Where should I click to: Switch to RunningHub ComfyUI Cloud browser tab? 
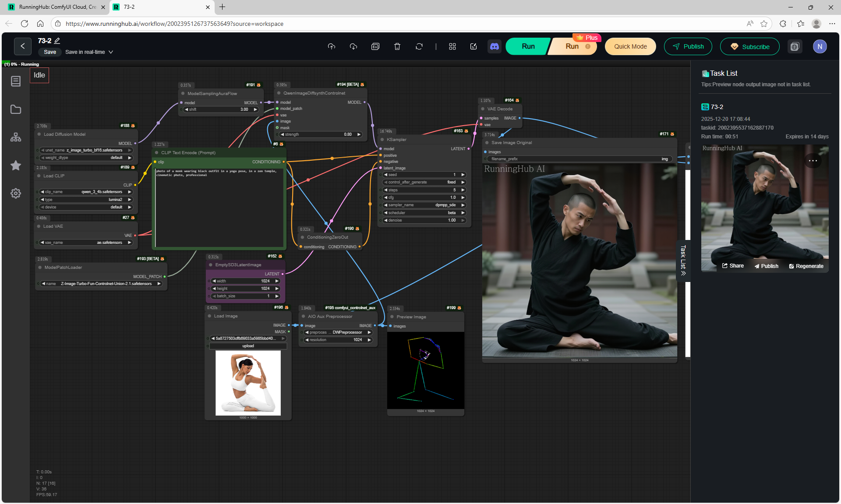(x=57, y=7)
